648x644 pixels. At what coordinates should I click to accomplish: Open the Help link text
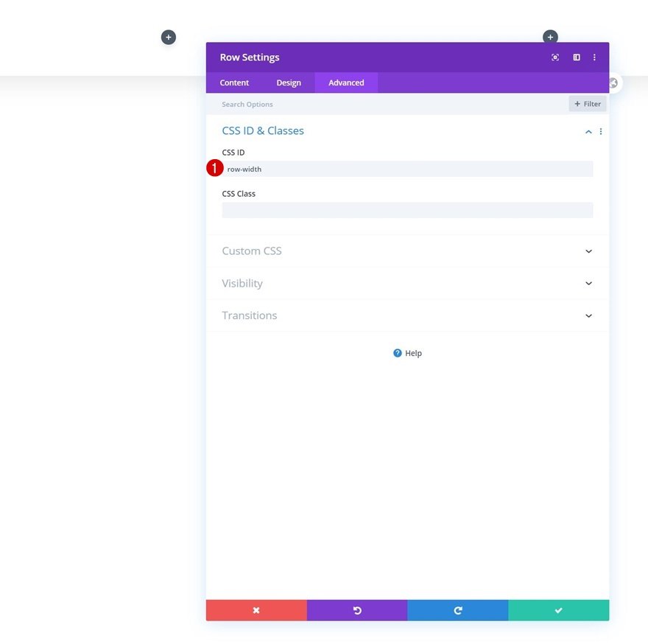[413, 353]
